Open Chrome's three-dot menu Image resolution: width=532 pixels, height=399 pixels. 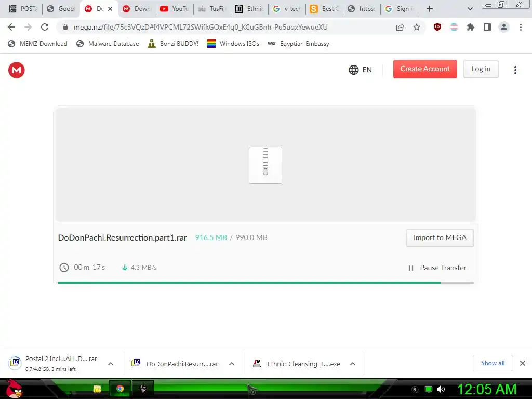pos(521,27)
